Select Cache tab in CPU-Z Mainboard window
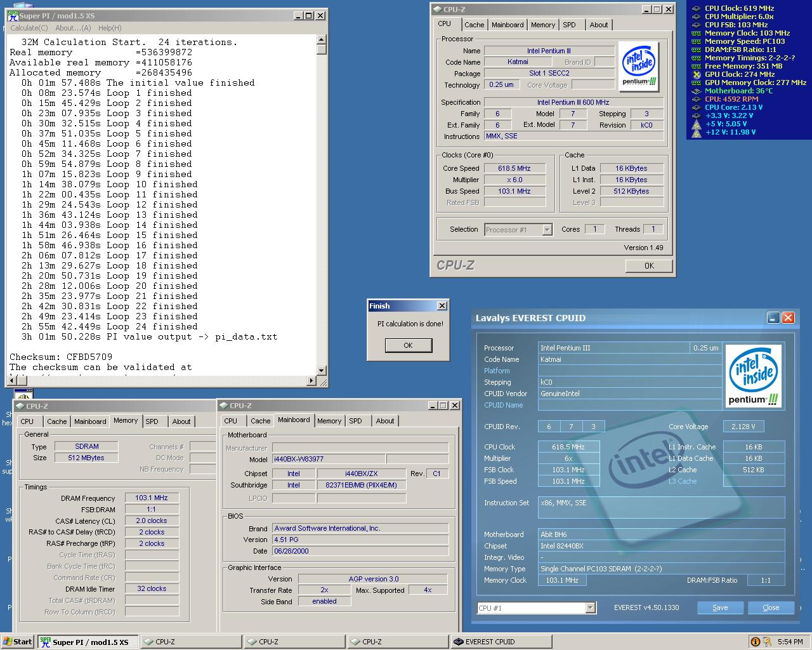This screenshot has width=812, height=650. (260, 421)
